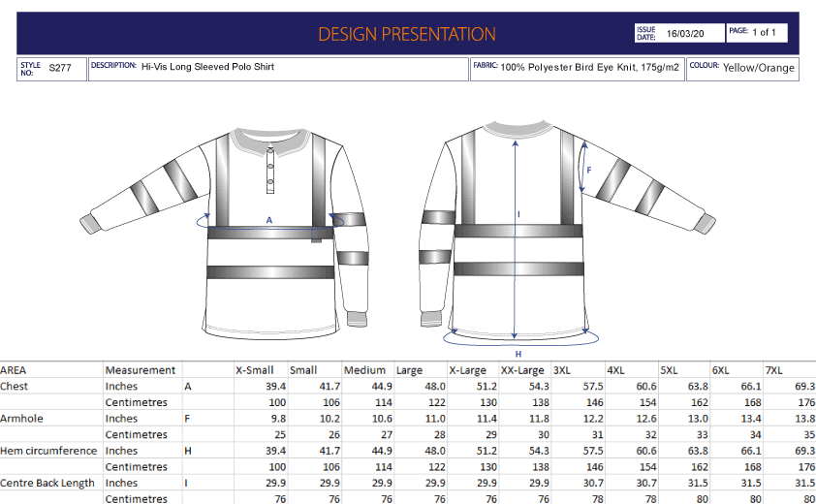816x504 pixels.
Task: Click the front view shirt drawing
Action: (225, 234)
